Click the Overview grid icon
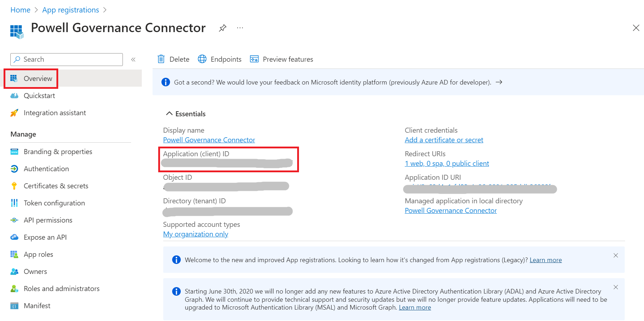This screenshot has height=321, width=644. click(14, 78)
